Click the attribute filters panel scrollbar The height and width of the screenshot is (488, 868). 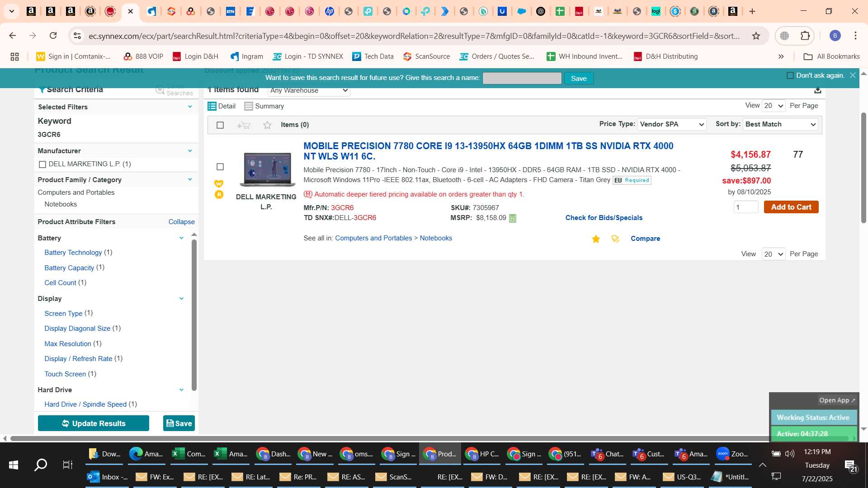(x=194, y=314)
